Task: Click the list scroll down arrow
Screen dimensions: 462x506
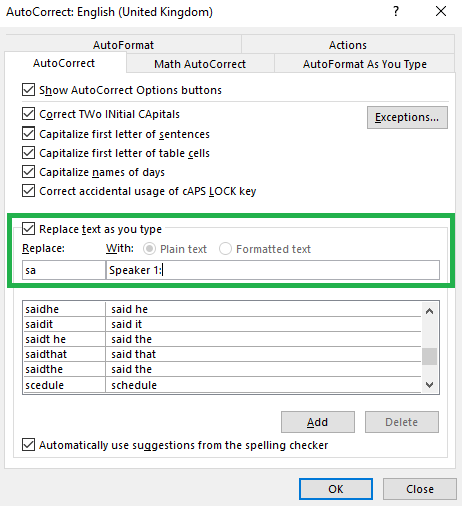Action: [x=430, y=385]
